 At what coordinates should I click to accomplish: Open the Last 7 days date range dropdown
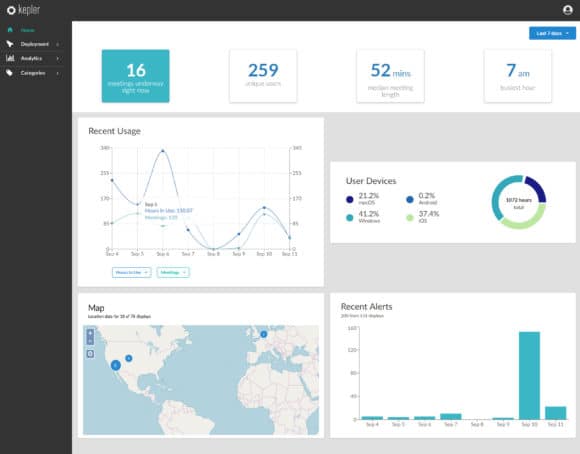[x=552, y=33]
